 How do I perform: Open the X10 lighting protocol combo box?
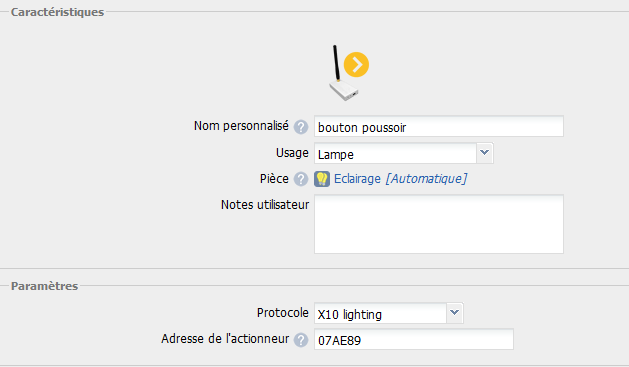click(389, 313)
